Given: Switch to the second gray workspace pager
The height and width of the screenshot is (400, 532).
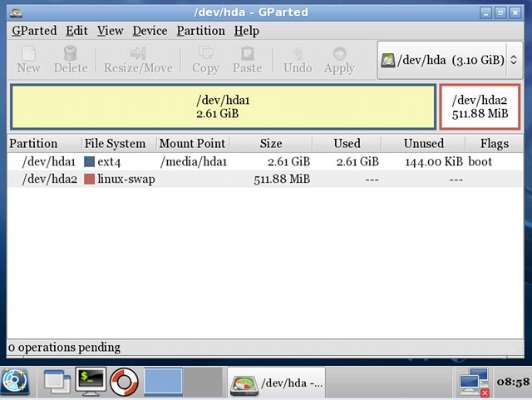Looking at the screenshot, I should click(x=204, y=383).
